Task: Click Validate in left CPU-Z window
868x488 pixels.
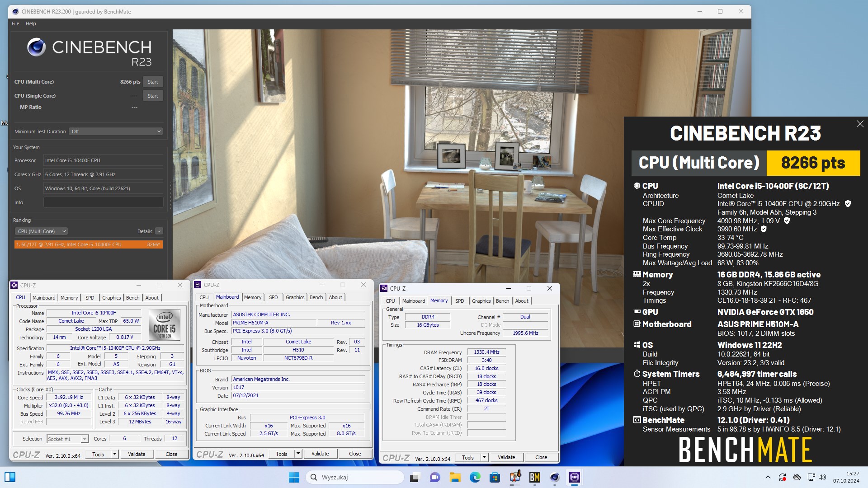Action: [x=137, y=454]
